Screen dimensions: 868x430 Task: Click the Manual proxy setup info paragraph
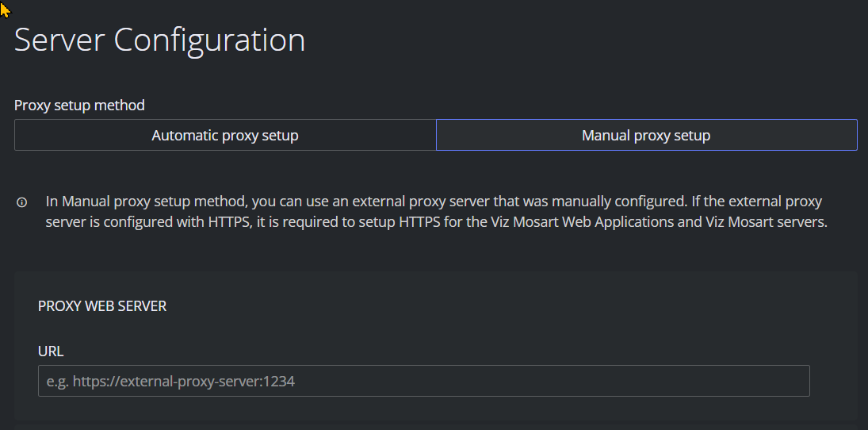(x=436, y=211)
